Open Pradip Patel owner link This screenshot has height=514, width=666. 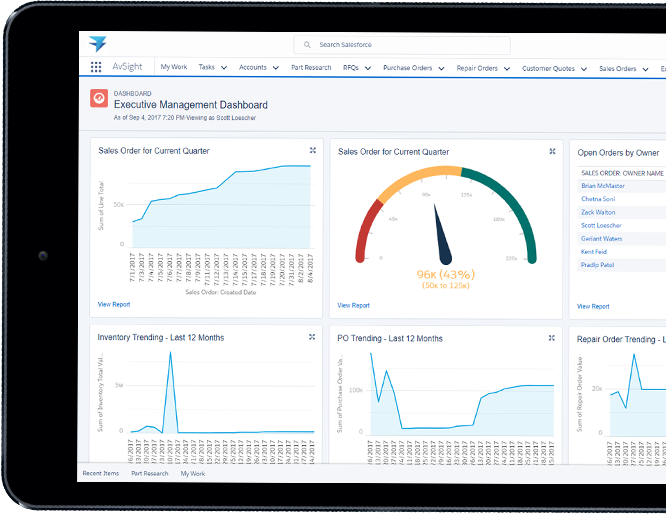597,265
